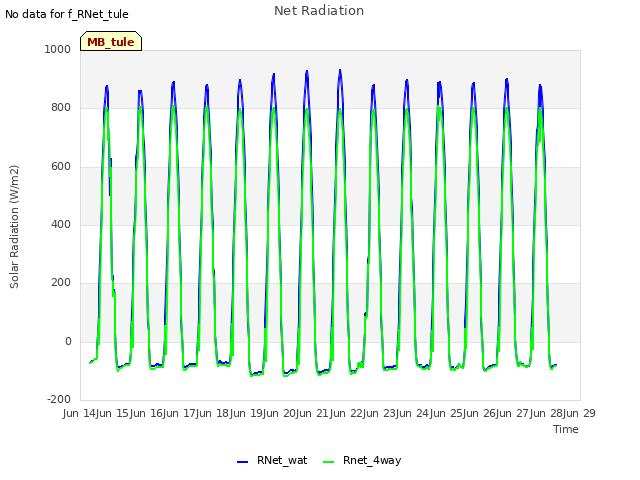Click the green Rnet_4way legend swatch
Viewport: 640px width, 480px height.
(328, 462)
